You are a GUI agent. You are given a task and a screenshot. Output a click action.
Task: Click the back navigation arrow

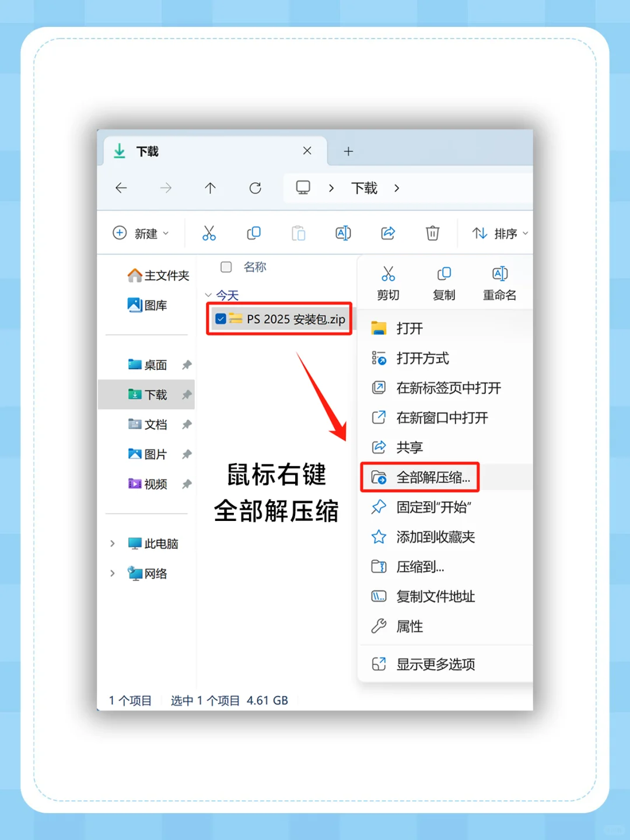pyautogui.click(x=121, y=188)
